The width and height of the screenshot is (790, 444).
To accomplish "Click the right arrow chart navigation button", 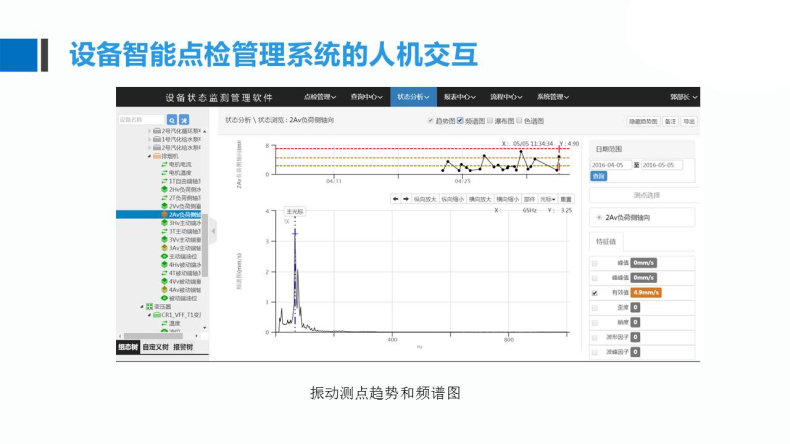I will (x=405, y=198).
